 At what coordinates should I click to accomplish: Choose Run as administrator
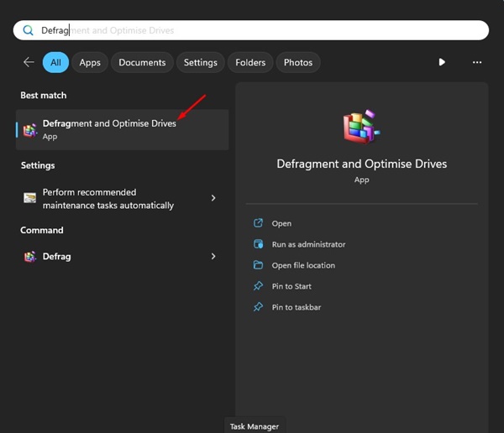point(308,244)
